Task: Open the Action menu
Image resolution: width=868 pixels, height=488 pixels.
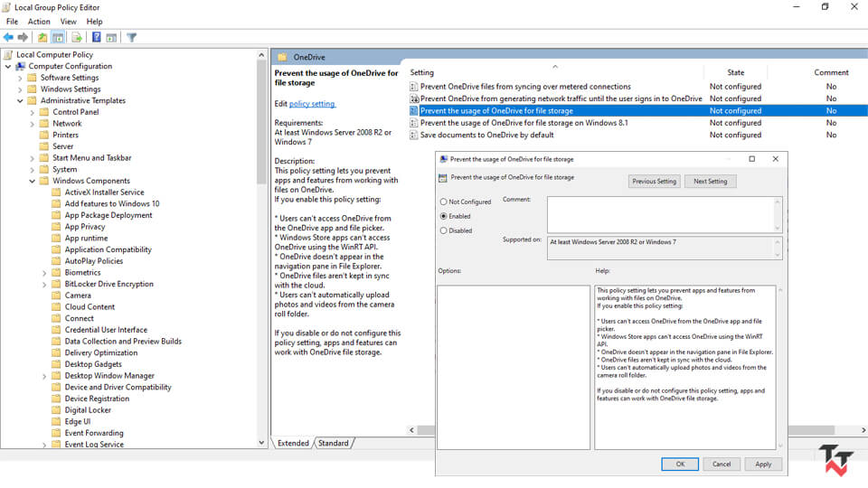Action: pyautogui.click(x=39, y=21)
